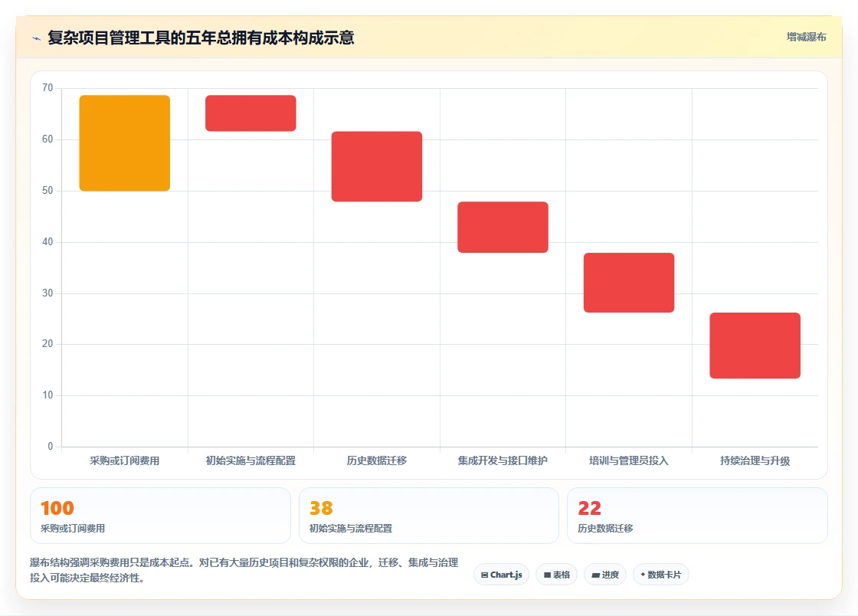
Task: Click the red 初始实施与流程配置 bar
Action: coord(251,113)
